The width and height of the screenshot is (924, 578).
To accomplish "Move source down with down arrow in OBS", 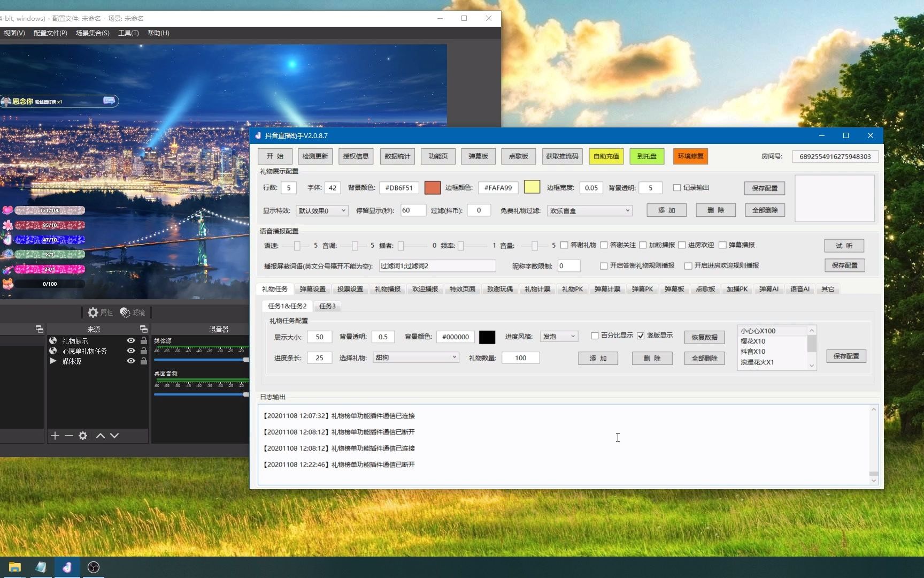I will [x=114, y=436].
